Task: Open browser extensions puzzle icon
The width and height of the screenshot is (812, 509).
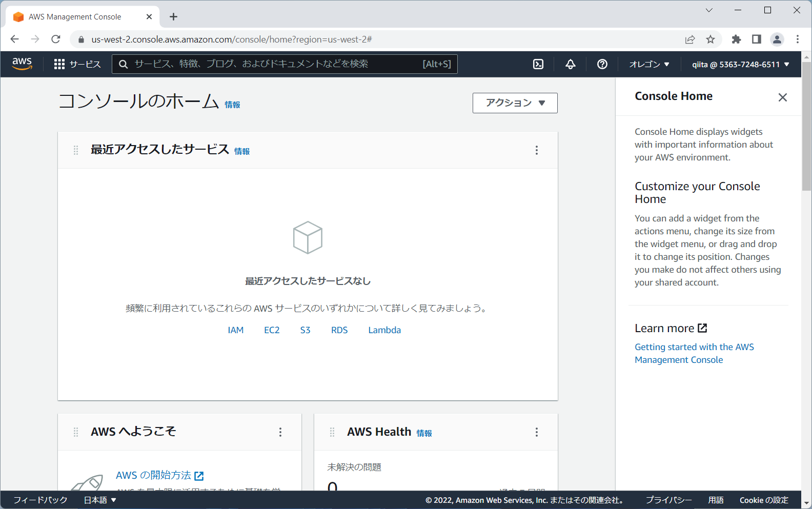Action: 736,39
